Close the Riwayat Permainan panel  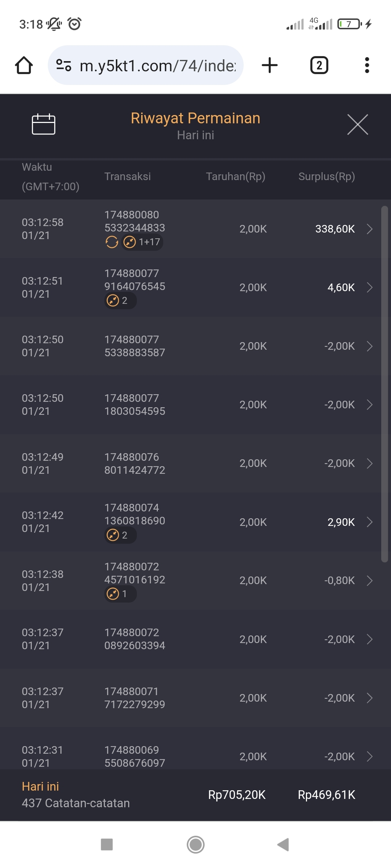pos(357,124)
